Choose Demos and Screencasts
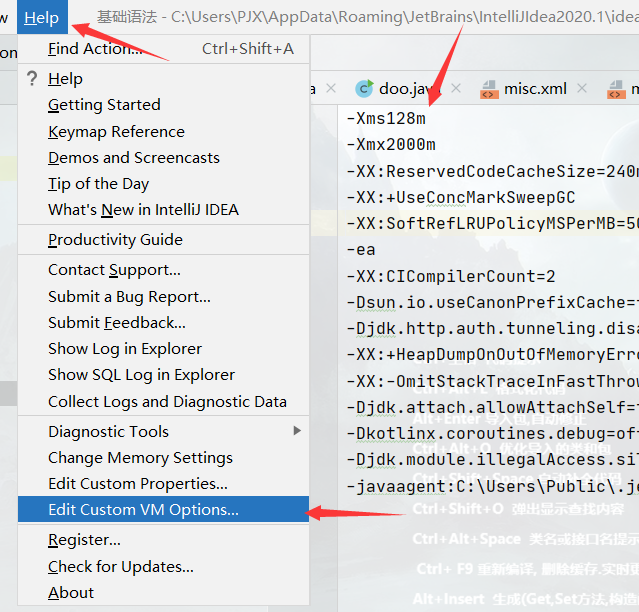Viewport: 639px width, 612px height. pos(163,158)
